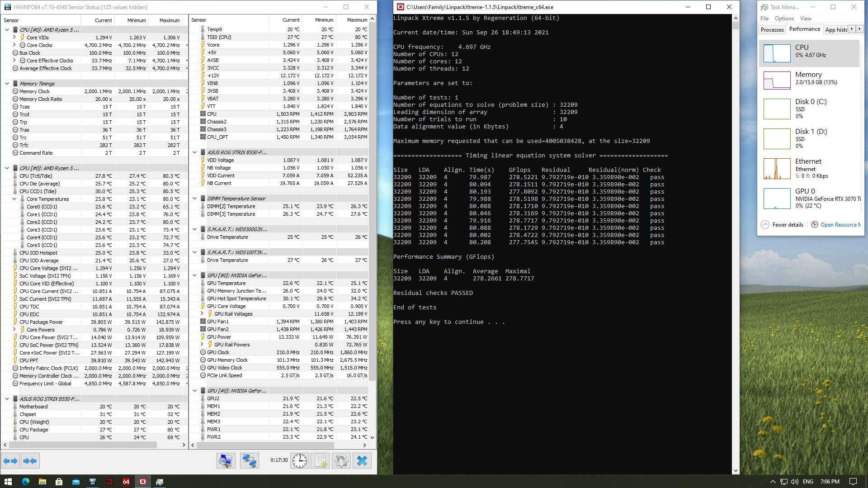Open Windows Start menu

[x=8, y=482]
